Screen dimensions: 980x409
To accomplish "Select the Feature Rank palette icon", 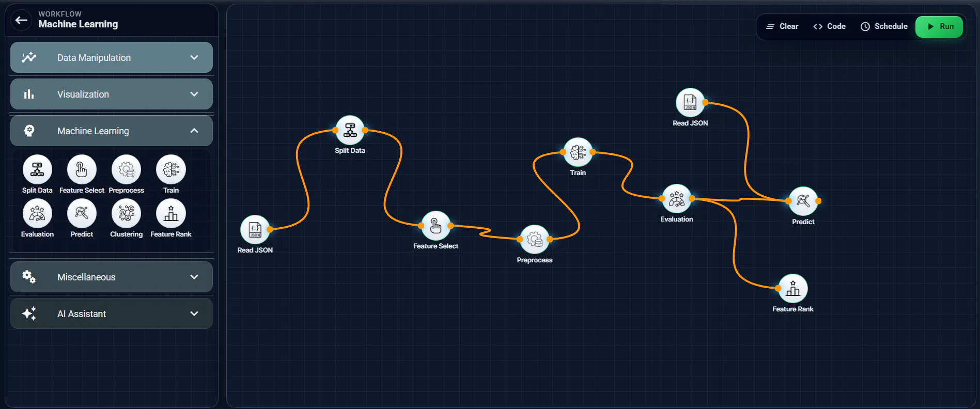I will pyautogui.click(x=171, y=213).
